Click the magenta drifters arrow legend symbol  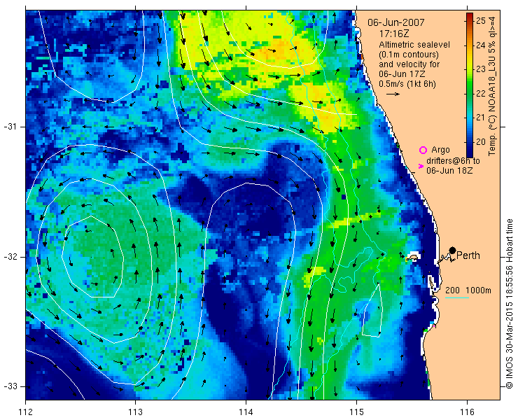pyautogui.click(x=421, y=166)
